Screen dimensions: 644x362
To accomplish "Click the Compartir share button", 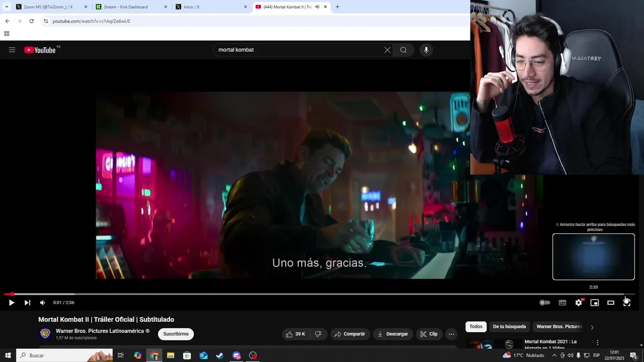I will click(350, 334).
